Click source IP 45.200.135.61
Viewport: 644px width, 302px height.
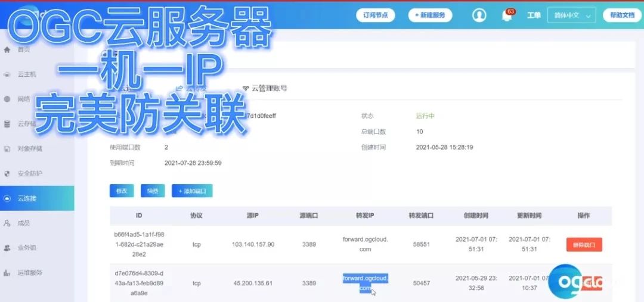(x=253, y=284)
